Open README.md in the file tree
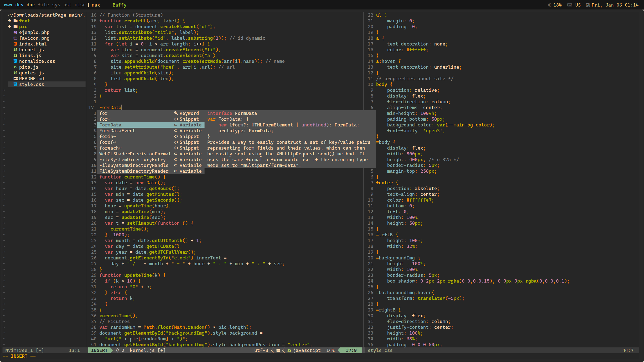Viewport: 644px width, 362px height. [31, 79]
